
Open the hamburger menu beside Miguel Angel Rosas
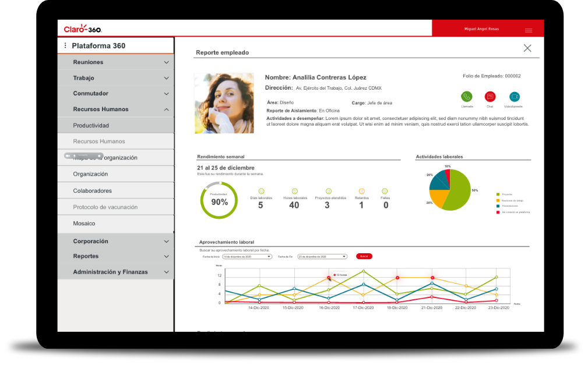pos(529,30)
